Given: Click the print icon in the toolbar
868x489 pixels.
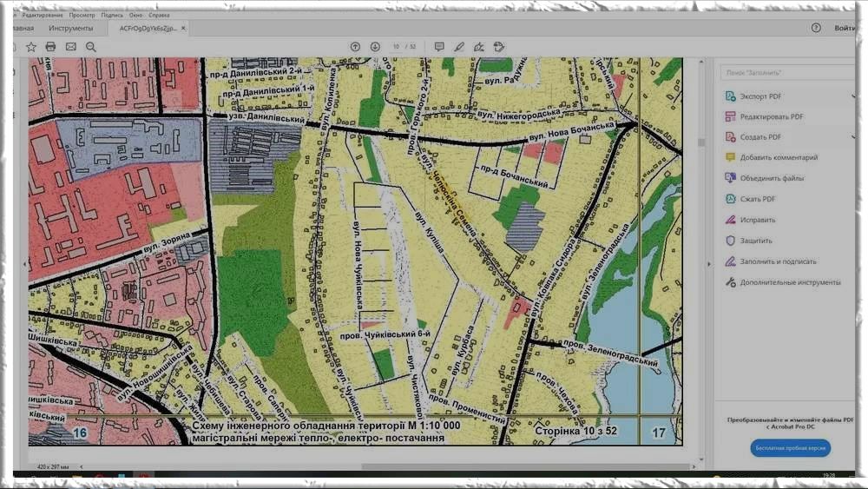Looking at the screenshot, I should (50, 47).
